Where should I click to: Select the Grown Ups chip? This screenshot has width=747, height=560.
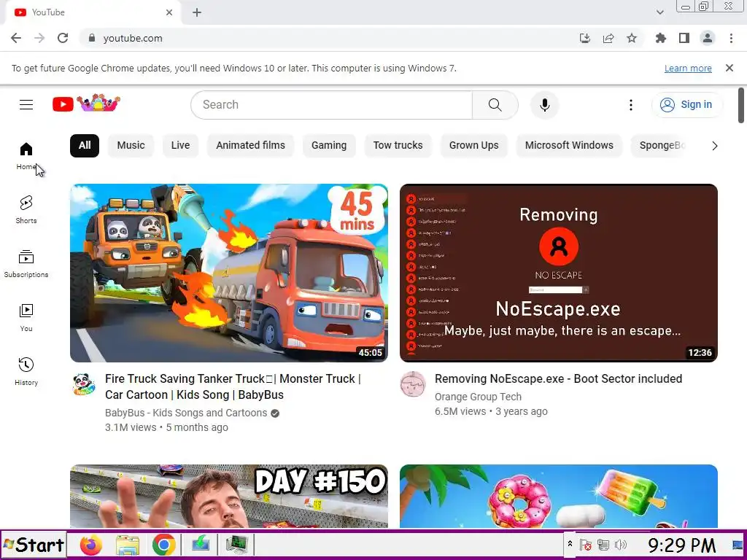[474, 145]
